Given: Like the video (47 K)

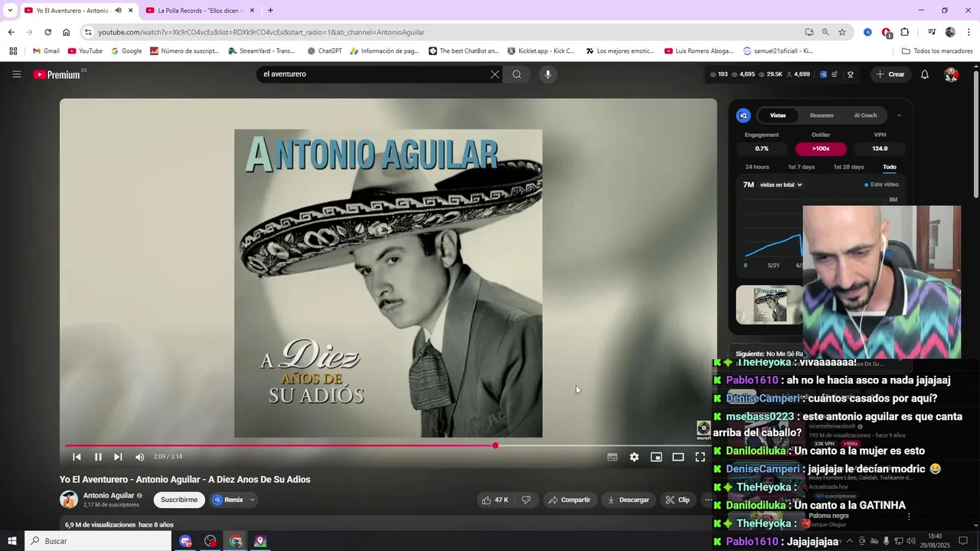Looking at the screenshot, I should [495, 500].
